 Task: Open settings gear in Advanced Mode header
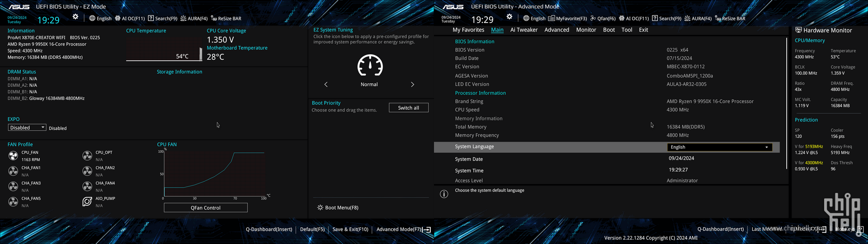[x=509, y=17]
